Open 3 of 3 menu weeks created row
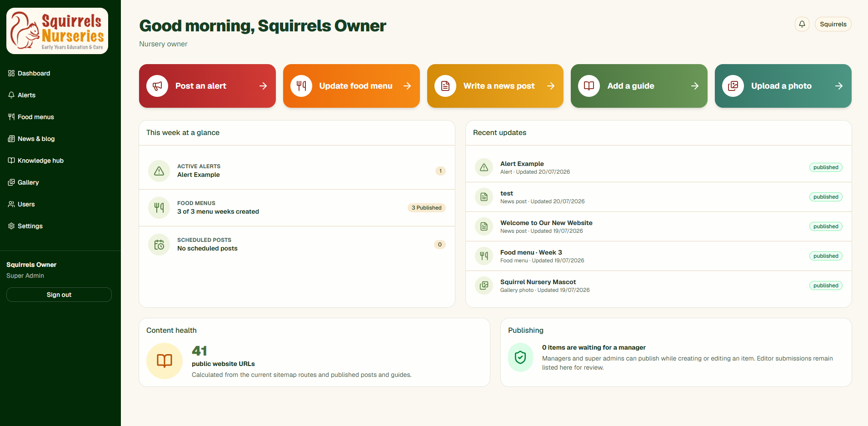 (x=297, y=208)
